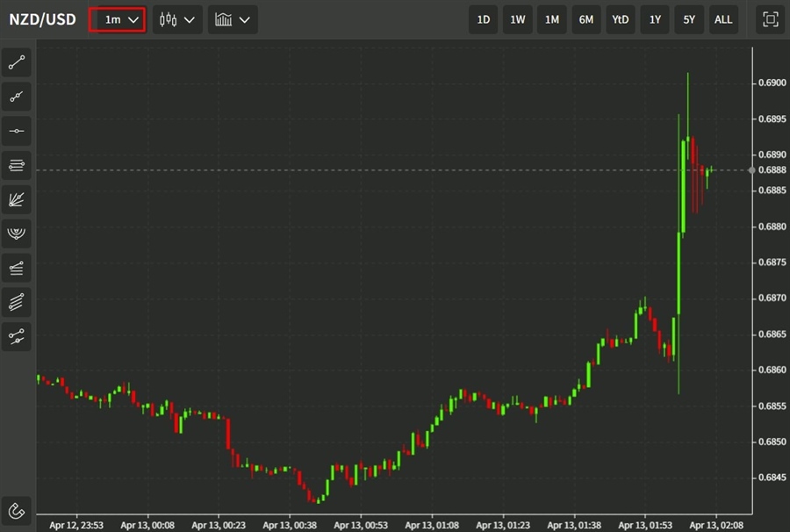Viewport: 790px width, 532px height.
Task: Select the parallel channel tool
Action: pyautogui.click(x=16, y=302)
